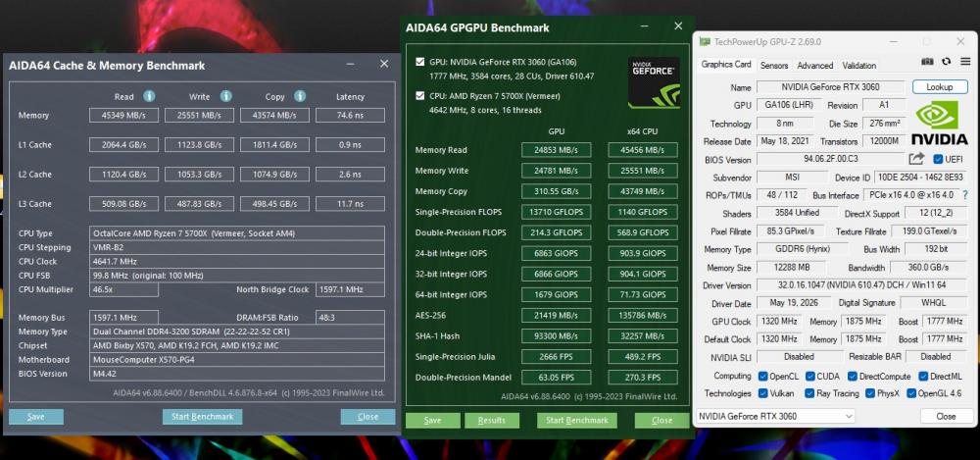980x460 pixels.
Task: Toggle the DirectCompute checkbox
Action: (853, 376)
